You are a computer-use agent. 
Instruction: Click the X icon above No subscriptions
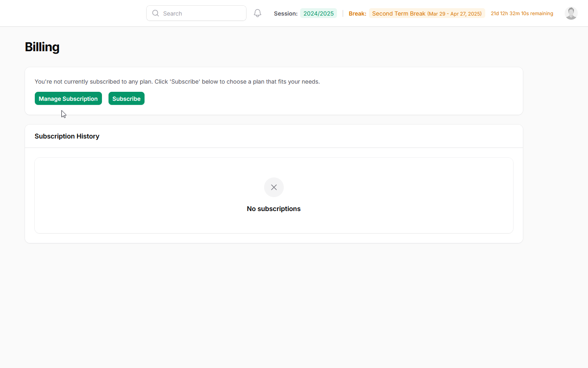(x=274, y=187)
